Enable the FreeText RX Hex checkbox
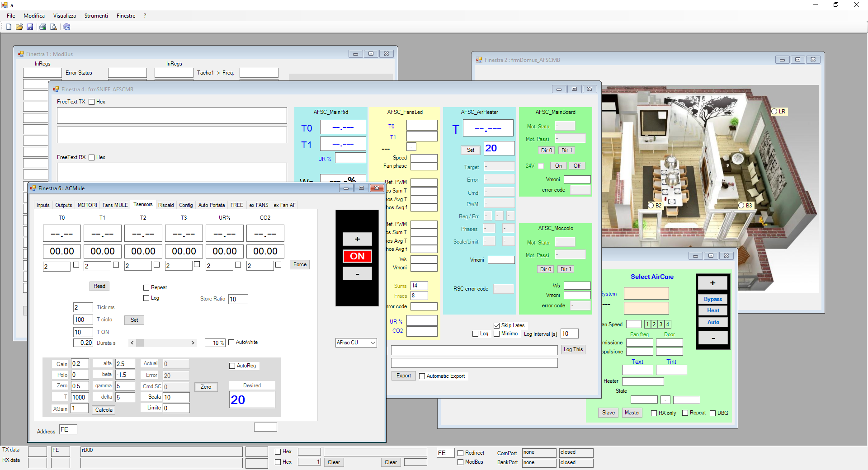This screenshot has width=868, height=470. click(x=92, y=158)
